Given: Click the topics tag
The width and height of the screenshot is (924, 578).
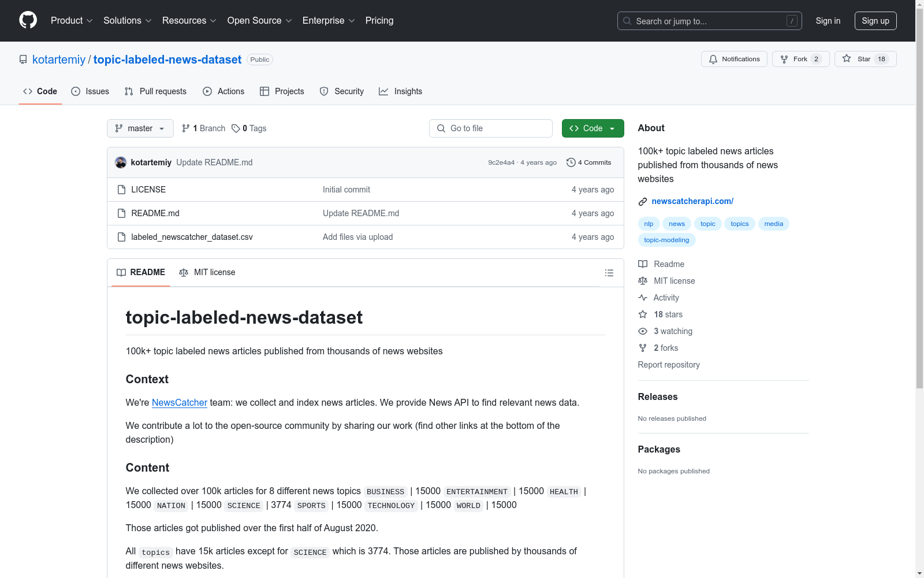Looking at the screenshot, I should tap(739, 224).
